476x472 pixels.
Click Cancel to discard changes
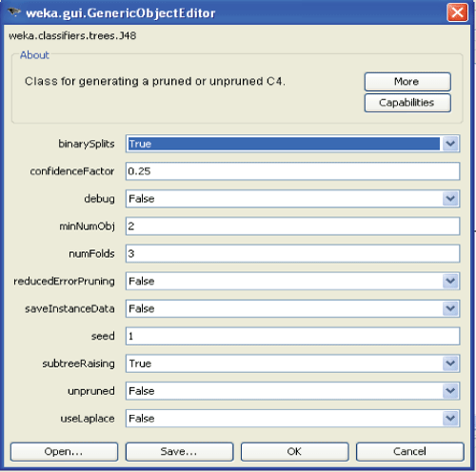[410, 452]
